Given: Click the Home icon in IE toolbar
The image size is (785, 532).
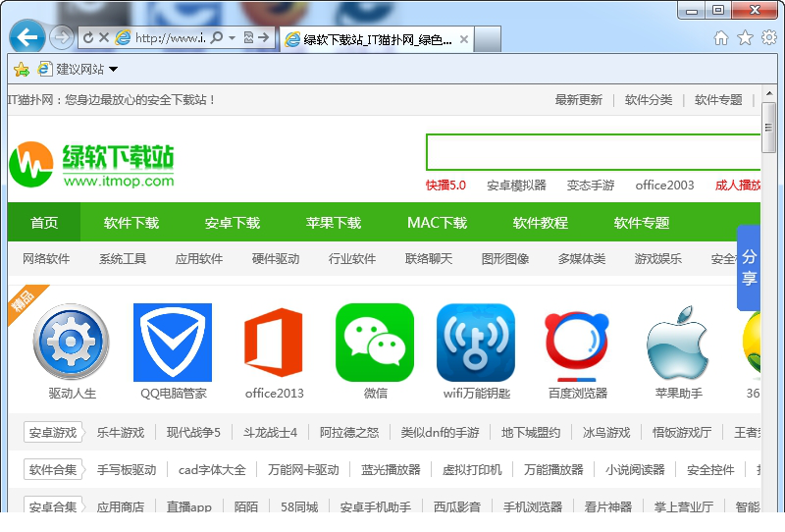Looking at the screenshot, I should (x=721, y=37).
